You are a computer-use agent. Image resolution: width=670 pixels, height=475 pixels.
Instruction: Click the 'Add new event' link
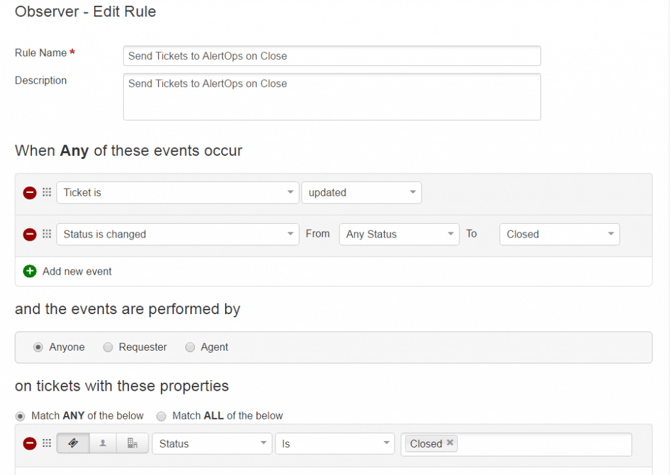click(77, 271)
